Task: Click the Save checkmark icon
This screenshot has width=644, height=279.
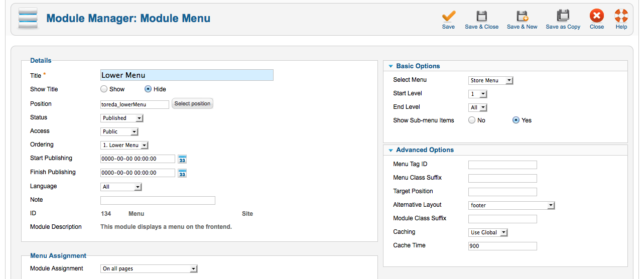Action: pyautogui.click(x=448, y=16)
